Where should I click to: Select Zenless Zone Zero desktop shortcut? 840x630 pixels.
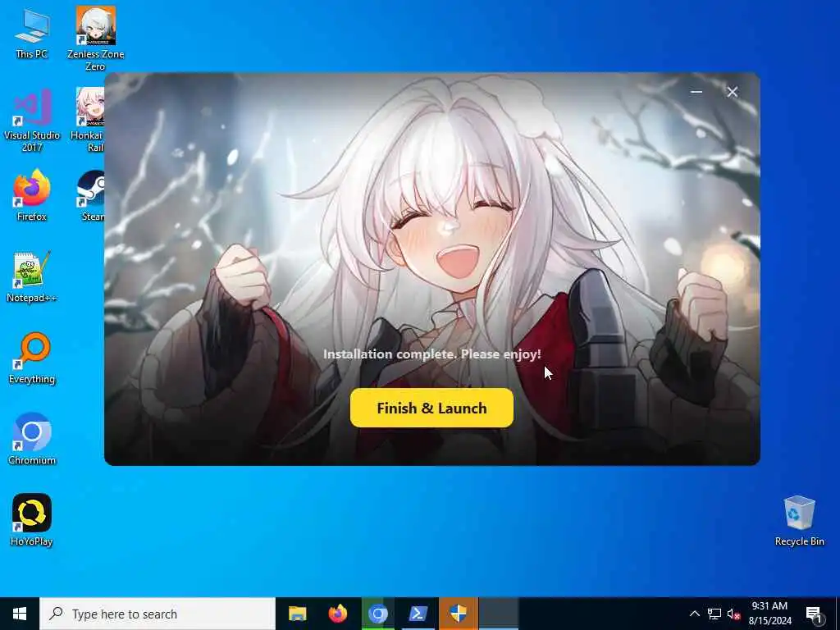(95, 39)
